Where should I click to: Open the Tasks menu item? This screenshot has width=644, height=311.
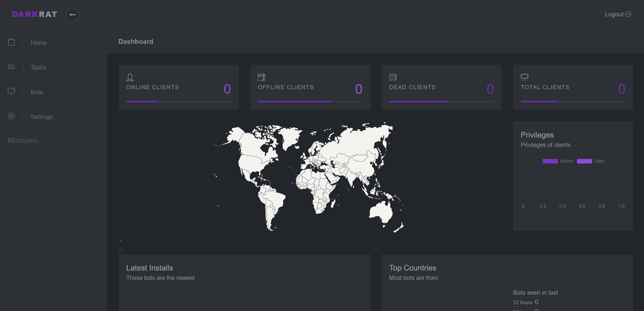pyautogui.click(x=38, y=67)
